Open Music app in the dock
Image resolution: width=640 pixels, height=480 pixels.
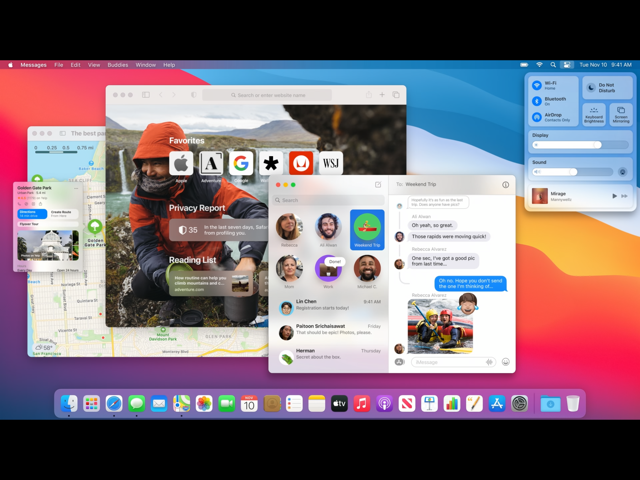click(362, 404)
